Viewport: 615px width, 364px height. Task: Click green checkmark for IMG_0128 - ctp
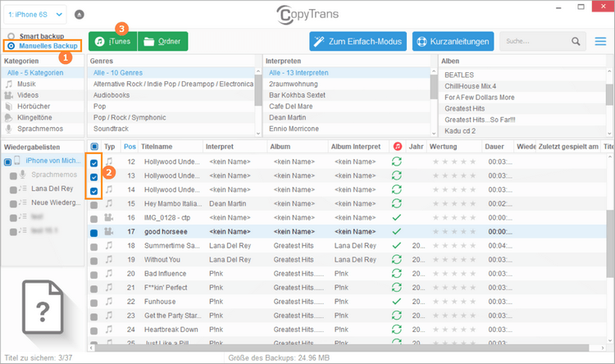pyautogui.click(x=397, y=217)
